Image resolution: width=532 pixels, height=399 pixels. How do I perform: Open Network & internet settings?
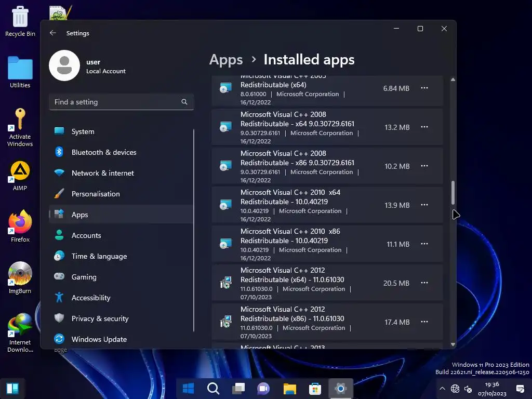(x=121, y=173)
